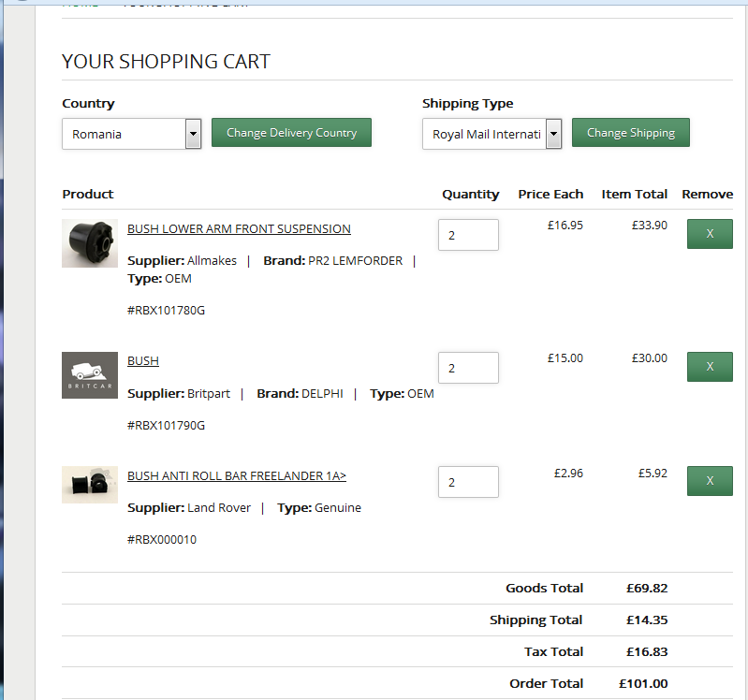Click the Shipping Total value £14.35

pos(647,620)
